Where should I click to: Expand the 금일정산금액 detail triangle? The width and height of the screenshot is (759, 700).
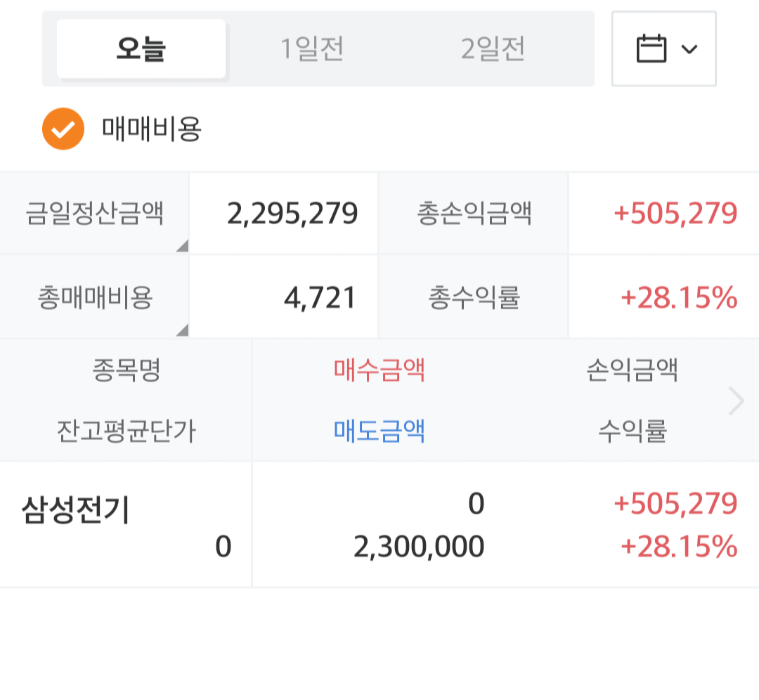tap(182, 245)
